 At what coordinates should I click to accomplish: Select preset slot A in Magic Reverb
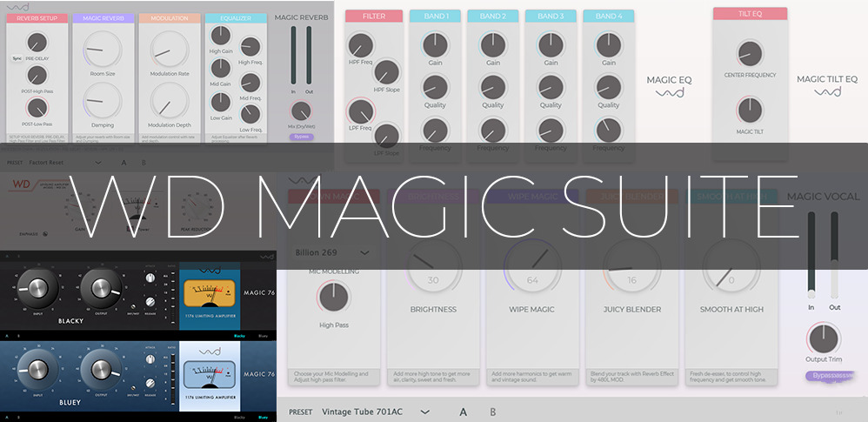(x=124, y=162)
